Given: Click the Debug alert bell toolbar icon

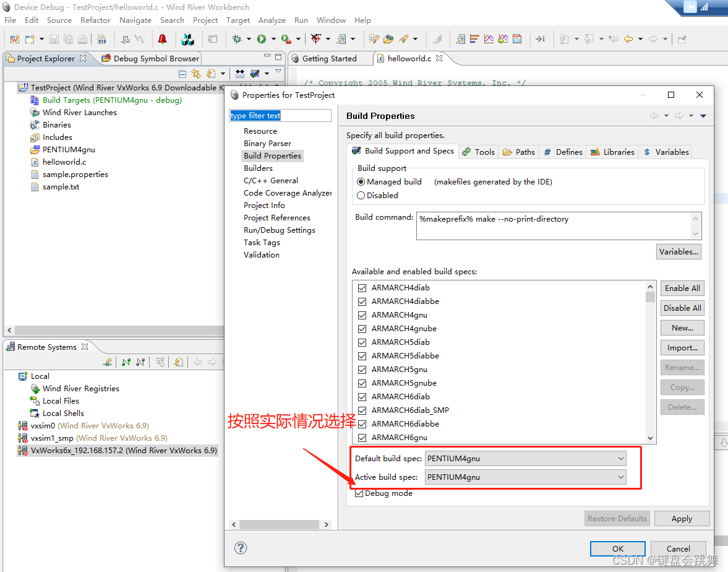Looking at the screenshot, I should (161, 38).
